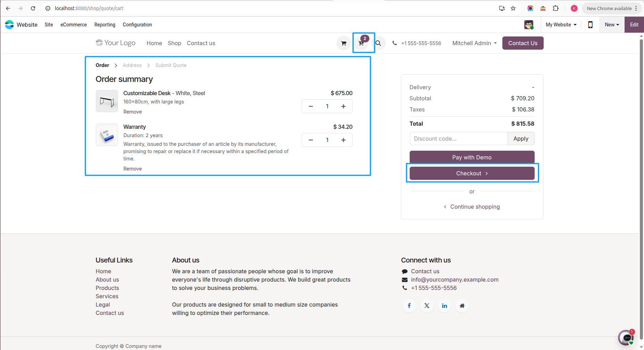Open the shopping cart icon
The height and width of the screenshot is (350, 644).
tap(361, 43)
